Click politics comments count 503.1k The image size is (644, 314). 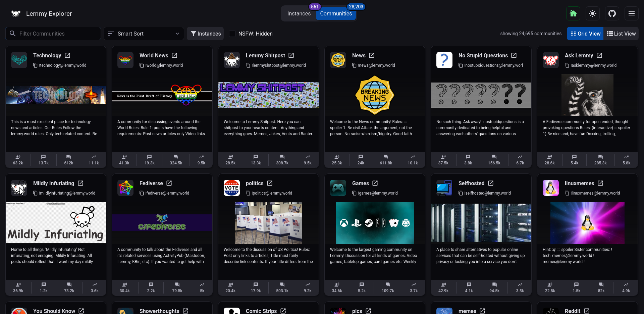tap(282, 287)
